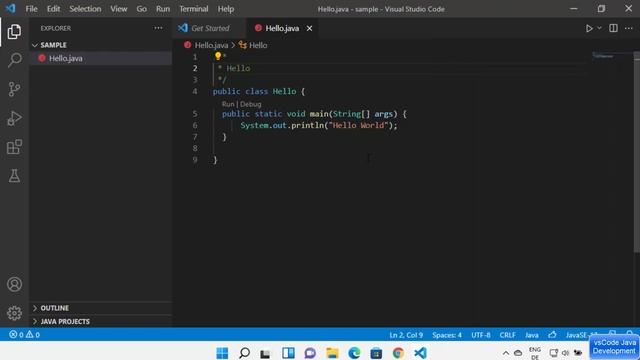The image size is (640, 360).
Task: Open the File menu
Action: click(x=31, y=9)
